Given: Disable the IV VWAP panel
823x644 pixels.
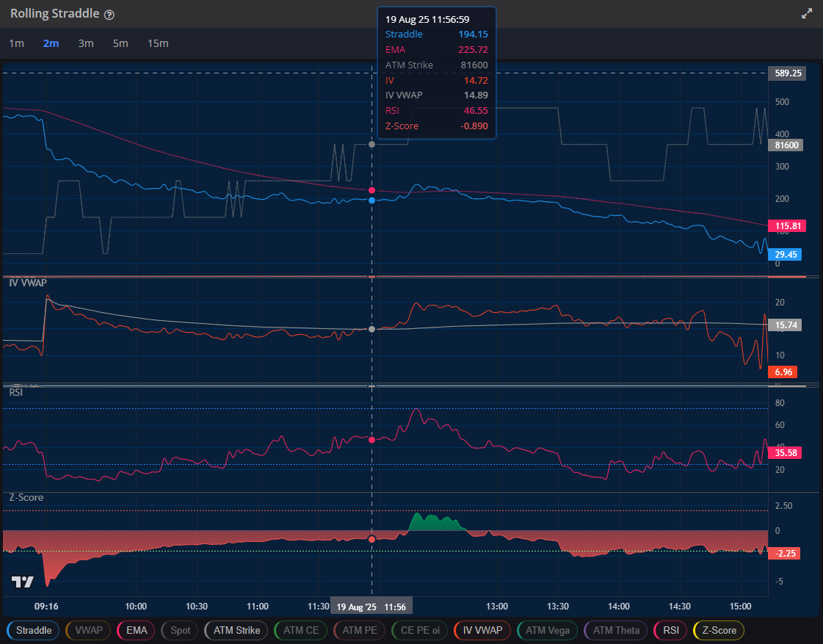Looking at the screenshot, I should [x=482, y=630].
